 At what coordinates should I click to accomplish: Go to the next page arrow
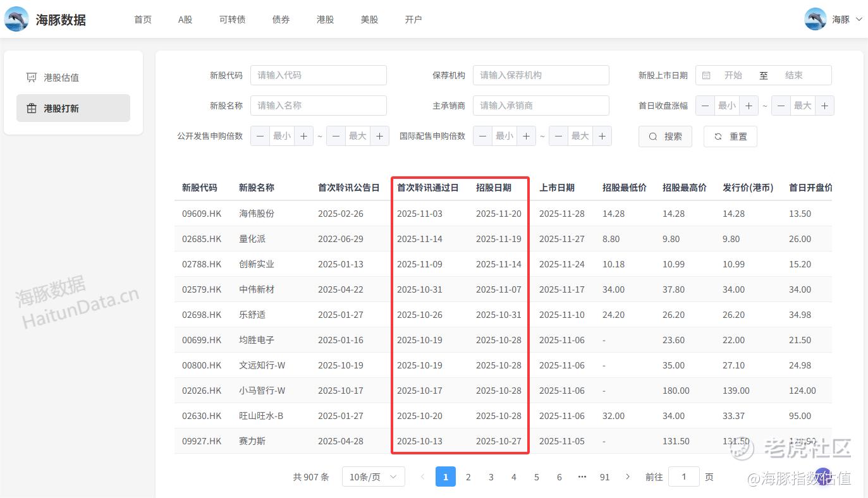point(628,477)
